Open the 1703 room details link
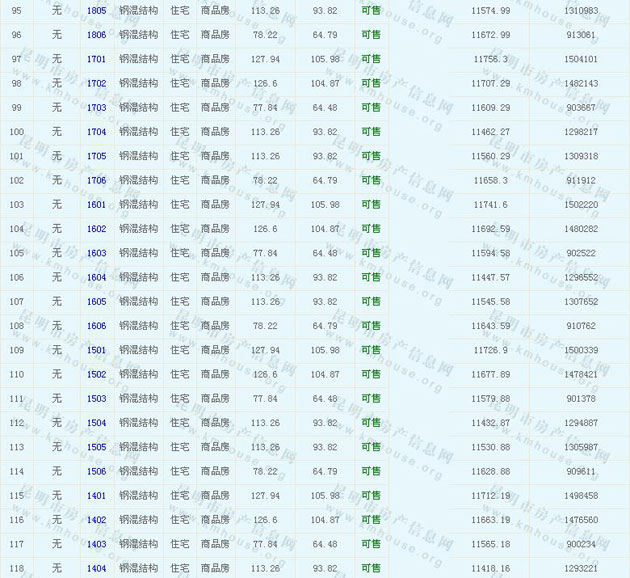630x578 pixels. pyautogui.click(x=96, y=107)
